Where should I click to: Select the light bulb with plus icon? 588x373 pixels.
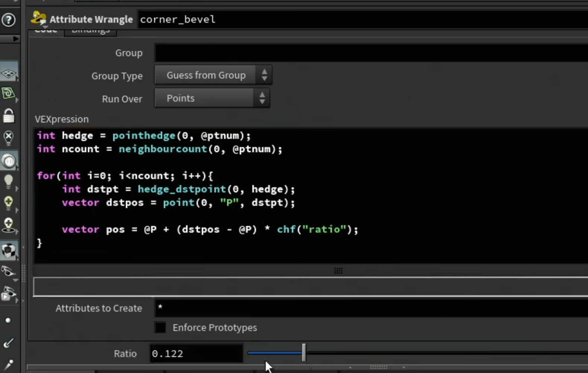pos(8,203)
